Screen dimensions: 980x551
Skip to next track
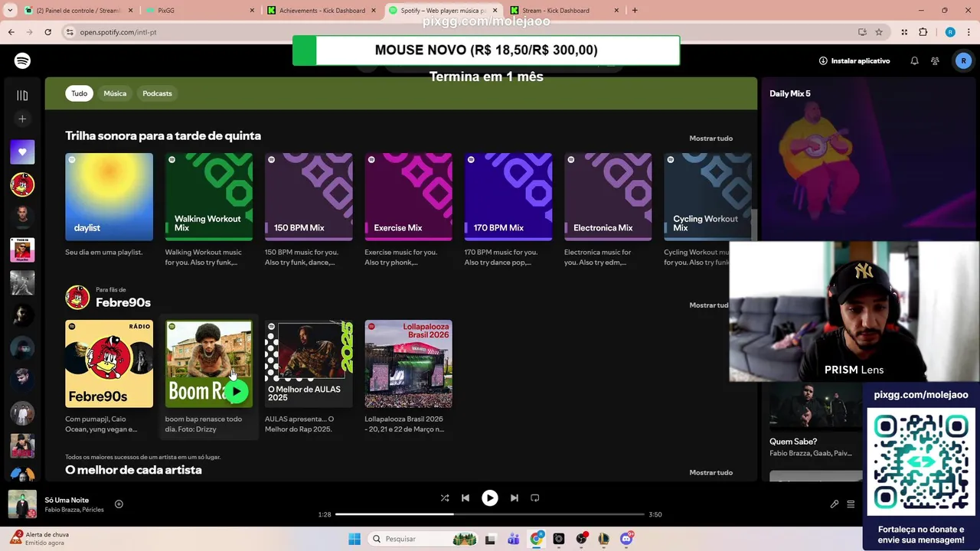[514, 497]
